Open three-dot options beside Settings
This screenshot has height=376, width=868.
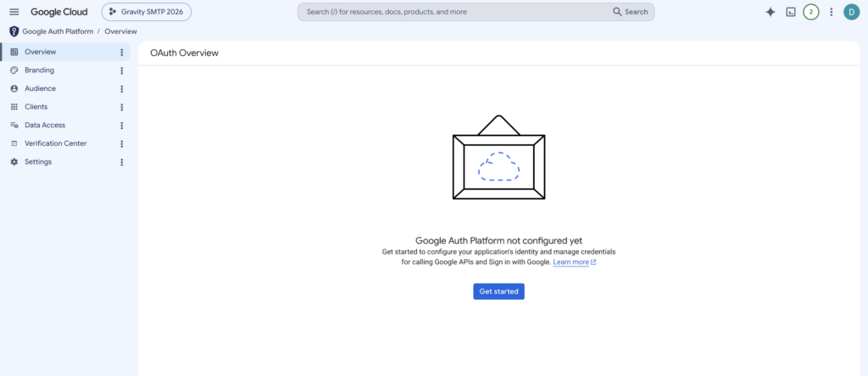tap(122, 162)
